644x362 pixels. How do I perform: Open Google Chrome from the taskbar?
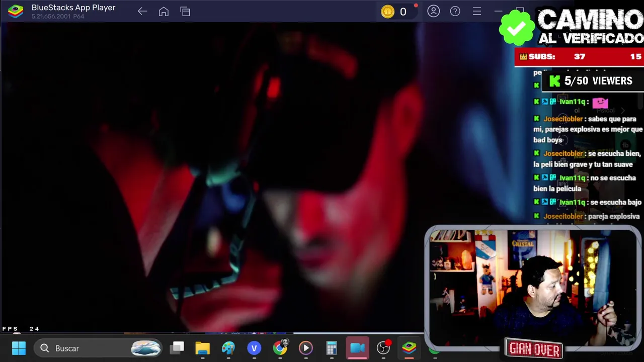(x=280, y=347)
